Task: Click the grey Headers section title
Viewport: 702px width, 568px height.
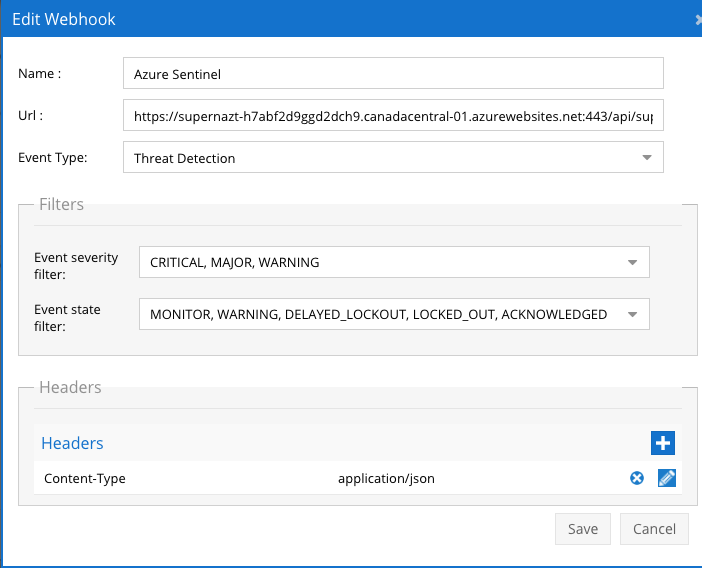Action: point(70,387)
